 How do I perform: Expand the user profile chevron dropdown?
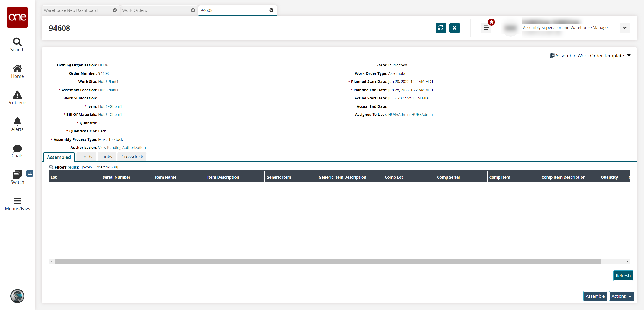tap(624, 28)
